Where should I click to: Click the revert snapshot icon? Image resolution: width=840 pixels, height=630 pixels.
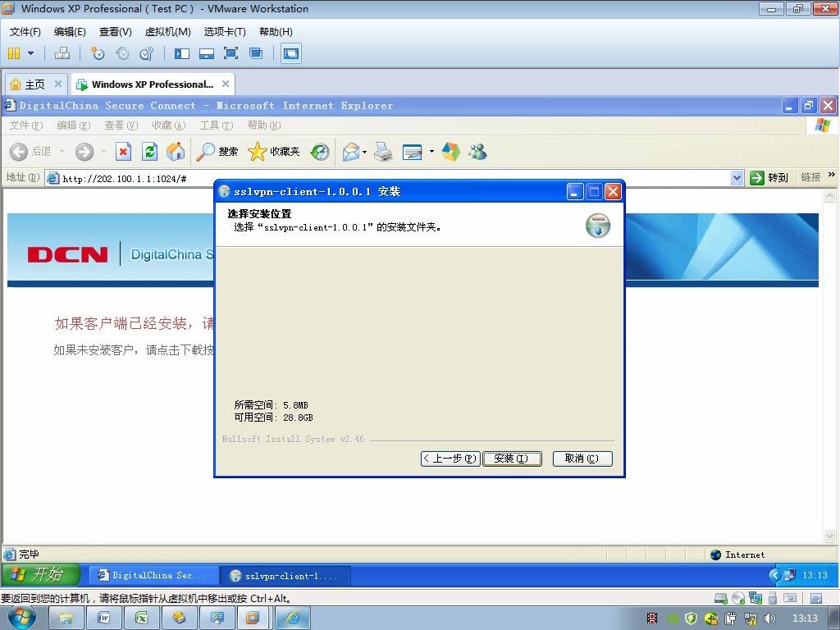(x=122, y=53)
